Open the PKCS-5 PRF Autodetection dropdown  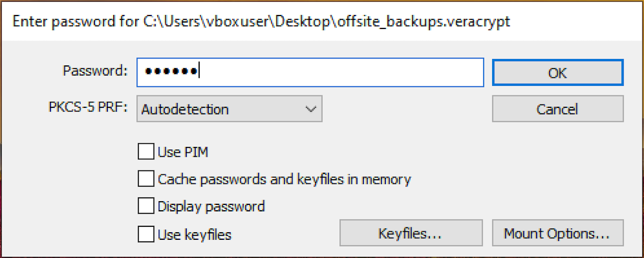(x=229, y=109)
